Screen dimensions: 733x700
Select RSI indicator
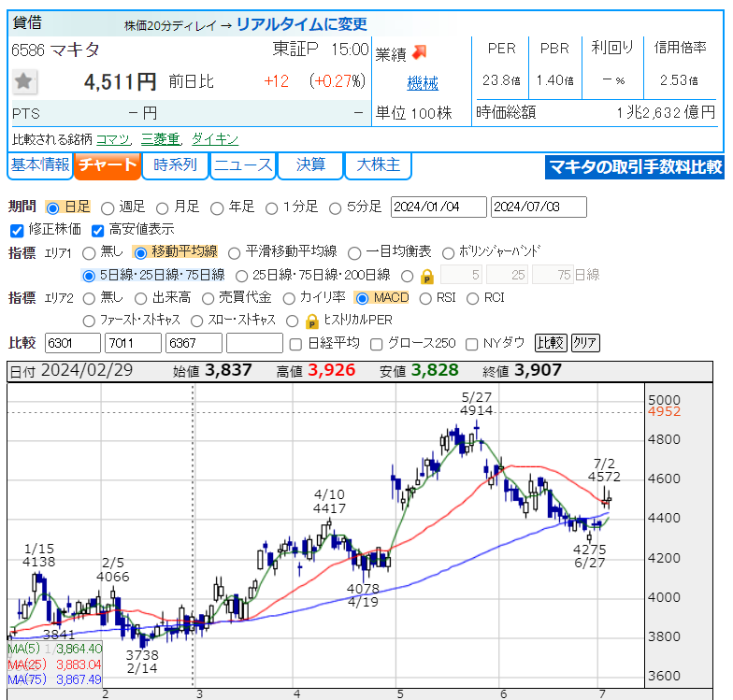(x=425, y=299)
